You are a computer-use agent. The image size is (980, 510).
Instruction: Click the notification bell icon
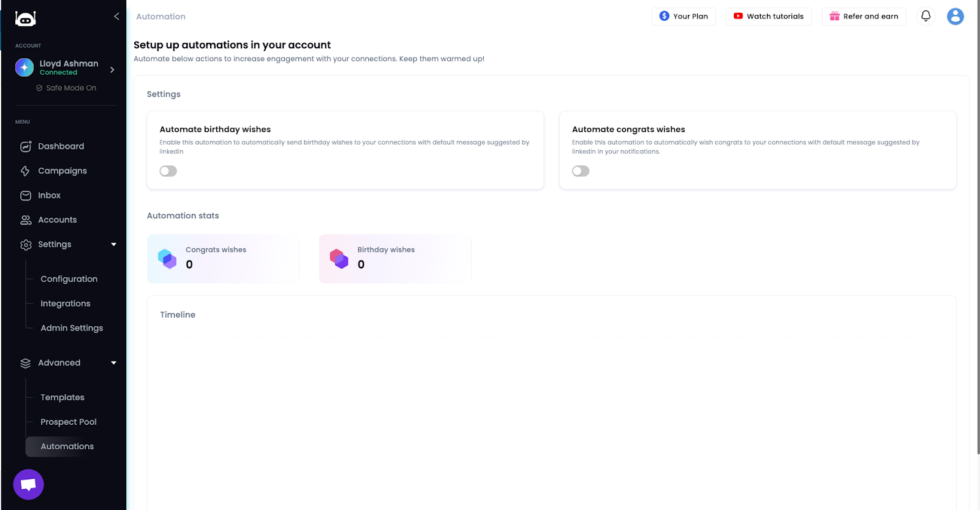point(925,17)
